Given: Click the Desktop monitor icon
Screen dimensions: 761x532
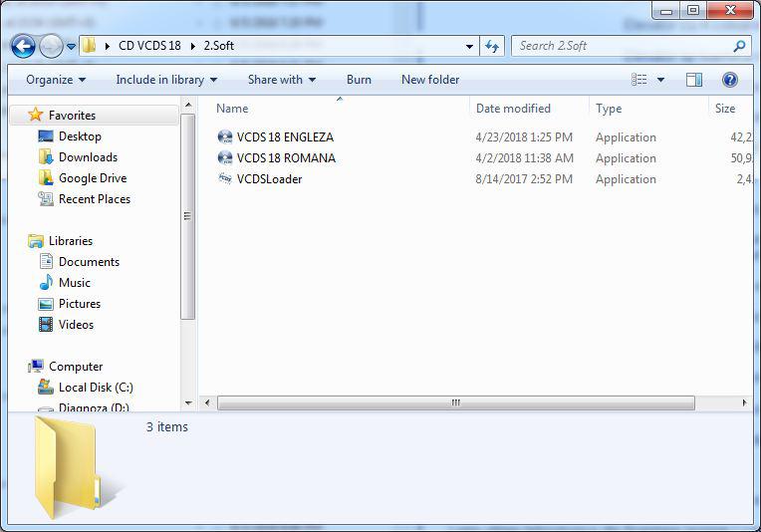Looking at the screenshot, I should click(x=46, y=136).
